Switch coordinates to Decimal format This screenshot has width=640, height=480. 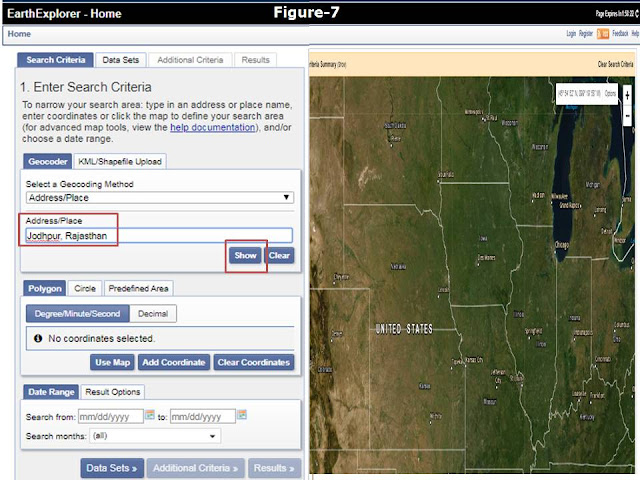coord(153,313)
